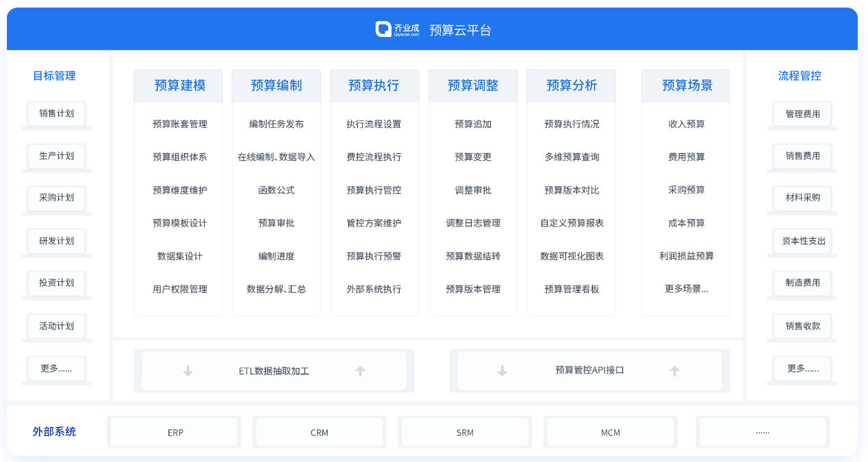
Task: Switch to the 预算分析 column header
Action: click(x=571, y=86)
